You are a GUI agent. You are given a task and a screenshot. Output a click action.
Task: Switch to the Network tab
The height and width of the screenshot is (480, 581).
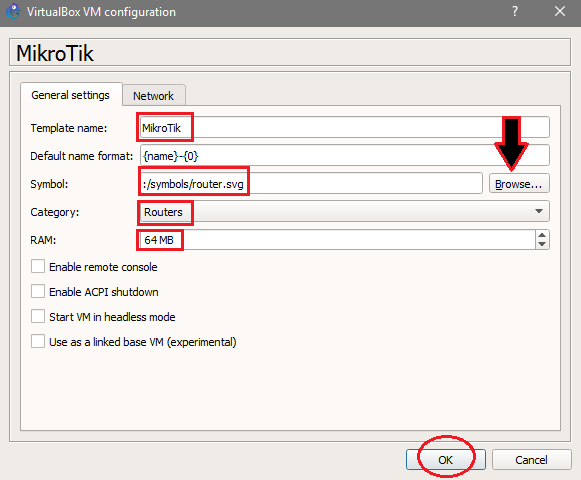click(x=153, y=96)
